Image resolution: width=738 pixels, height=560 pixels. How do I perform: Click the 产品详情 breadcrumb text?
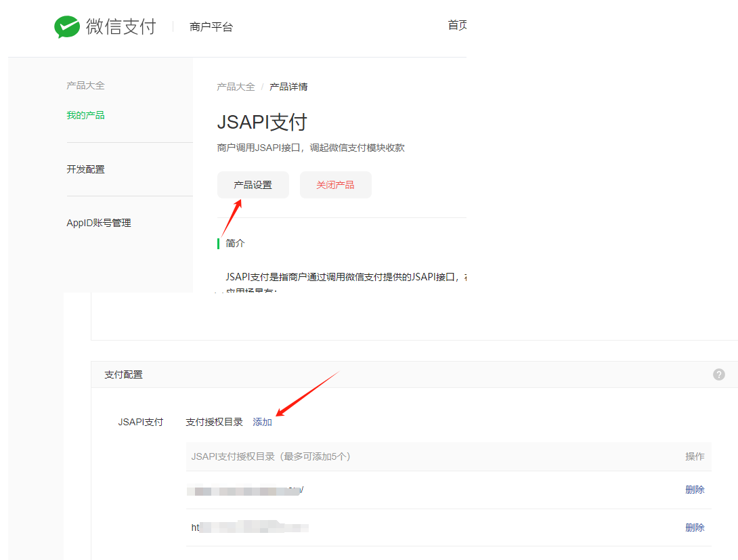(288, 87)
